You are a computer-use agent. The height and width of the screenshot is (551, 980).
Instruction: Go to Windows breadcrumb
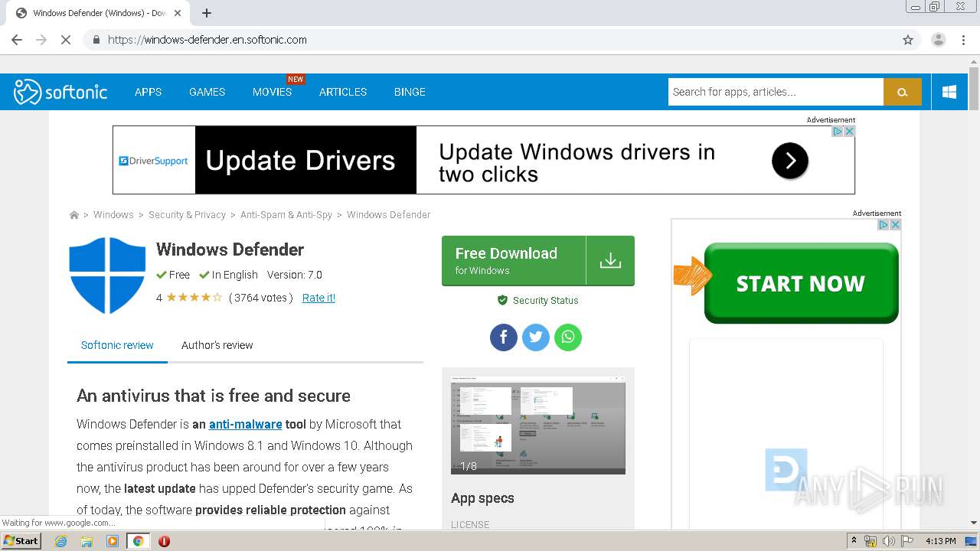point(113,215)
